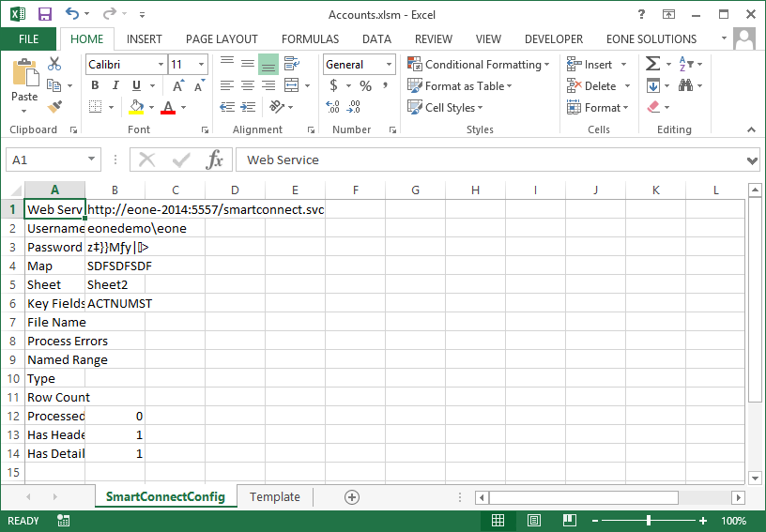Switch to Page Break Preview in status bar
Screen dimensions: 766x532
click(569, 521)
